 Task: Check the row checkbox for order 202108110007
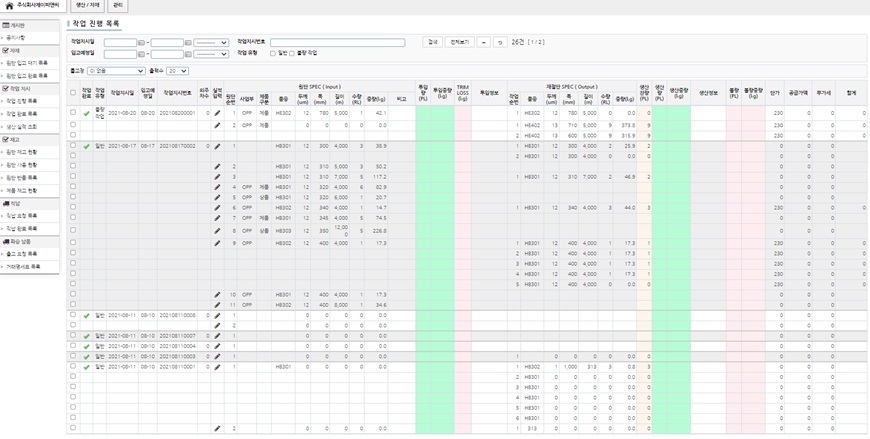pos(73,335)
